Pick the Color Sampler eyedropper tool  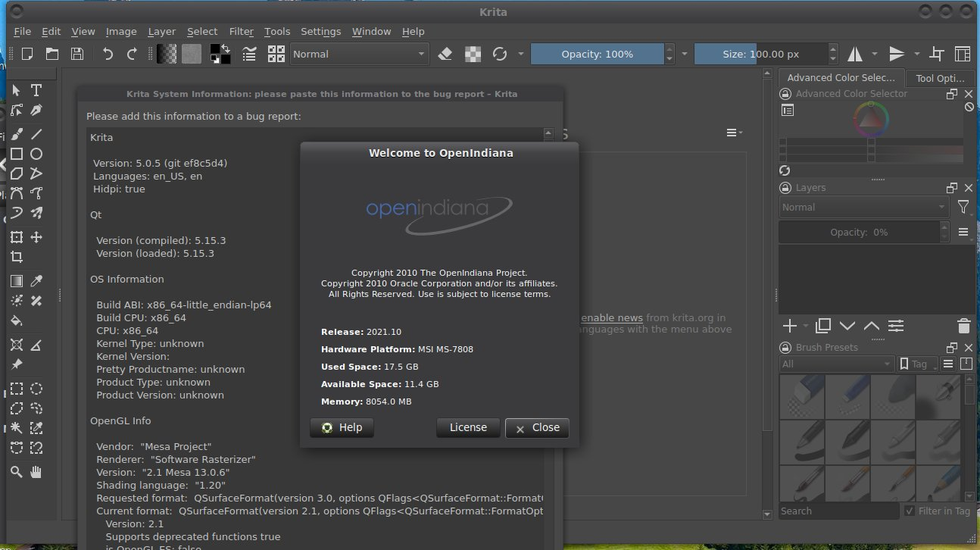36,281
